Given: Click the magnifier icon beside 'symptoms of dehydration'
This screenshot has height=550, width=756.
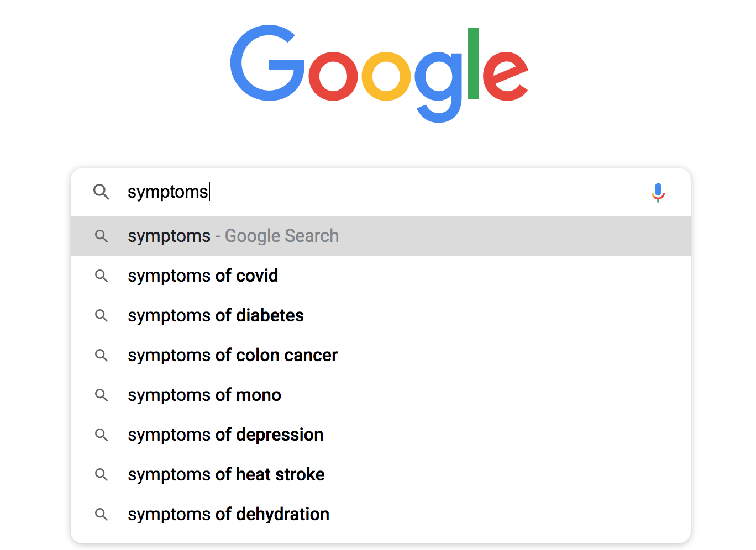Looking at the screenshot, I should click(102, 514).
